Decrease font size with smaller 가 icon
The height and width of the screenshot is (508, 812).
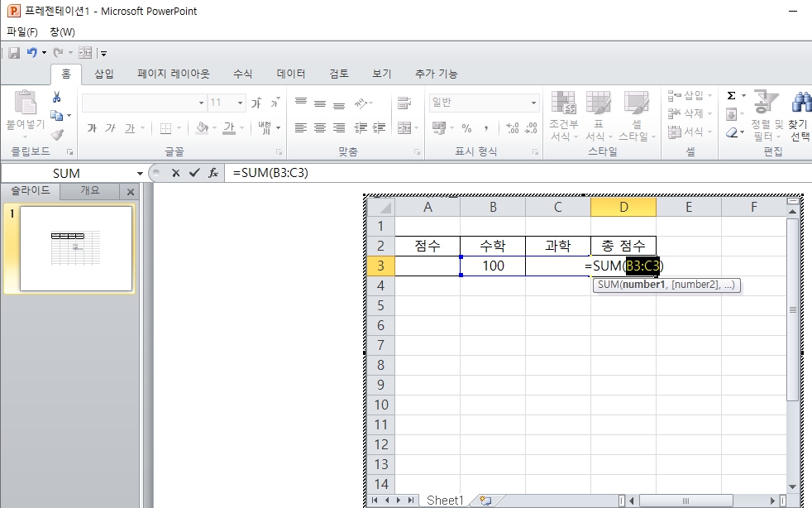pos(275,103)
